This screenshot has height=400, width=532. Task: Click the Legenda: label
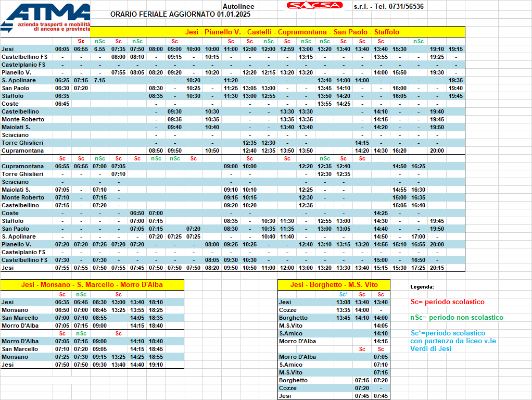point(422,287)
